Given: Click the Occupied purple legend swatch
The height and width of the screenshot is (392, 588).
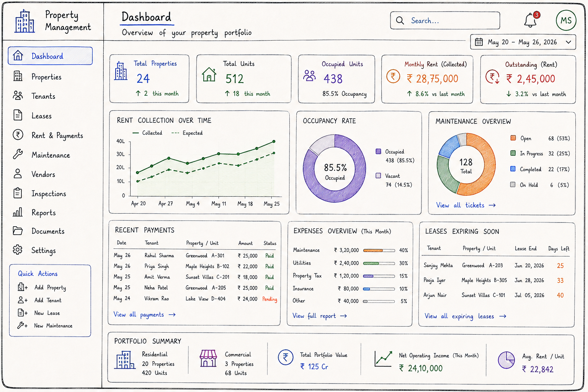Looking at the screenshot, I should 378,151.
